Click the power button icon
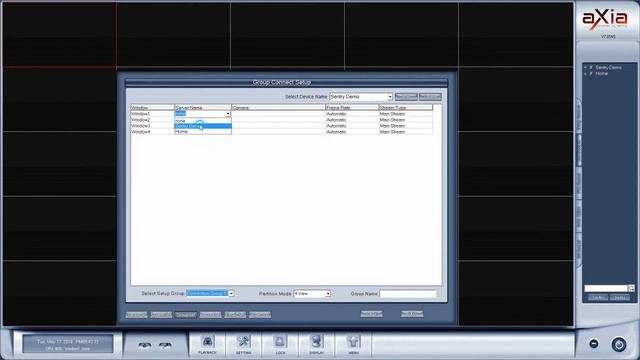 click(619, 344)
